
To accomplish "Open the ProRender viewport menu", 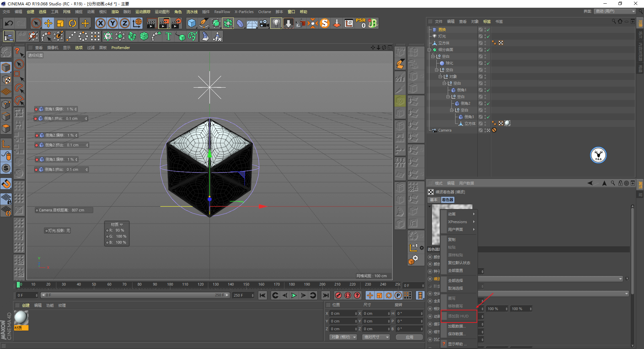I will tap(120, 48).
